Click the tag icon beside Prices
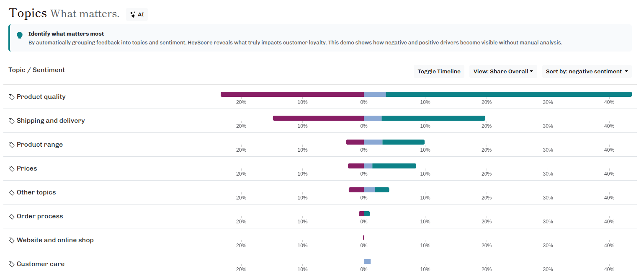This screenshot has width=644, height=277. pyautogui.click(x=12, y=168)
